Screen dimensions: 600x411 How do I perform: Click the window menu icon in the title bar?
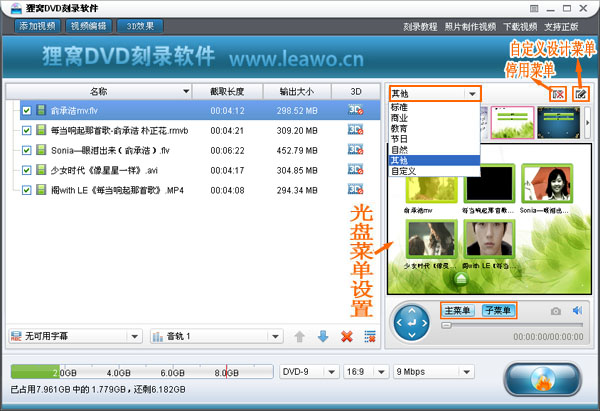pyautogui.click(x=534, y=8)
